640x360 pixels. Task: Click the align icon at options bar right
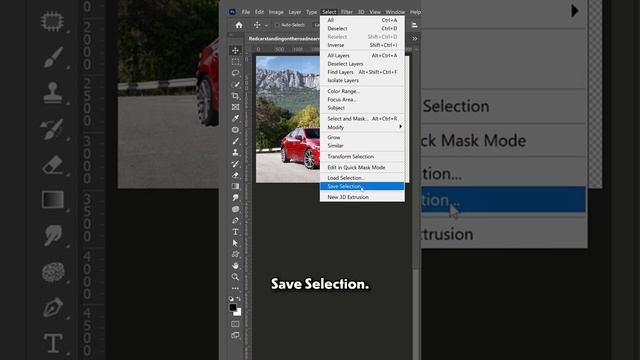tap(414, 25)
